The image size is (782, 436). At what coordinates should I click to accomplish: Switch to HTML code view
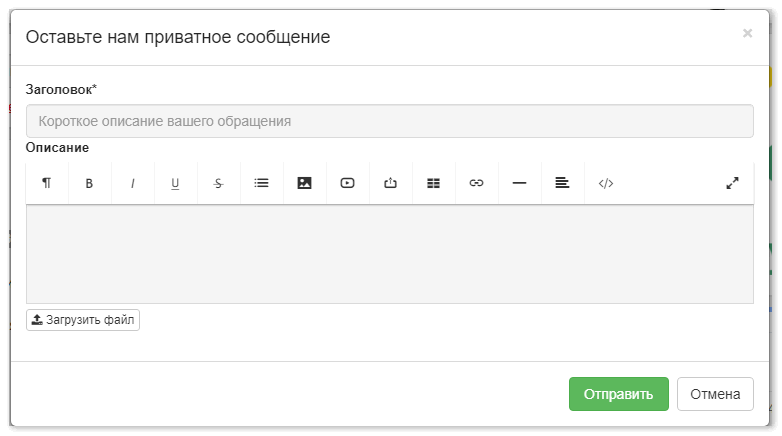pyautogui.click(x=605, y=183)
